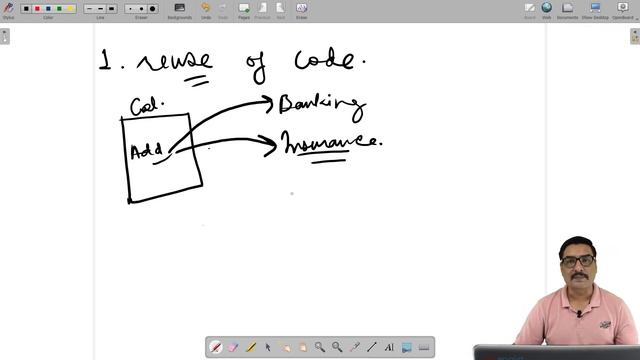Add a new page with Pages
Viewport: 640px width, 360px height.
[x=244, y=11]
